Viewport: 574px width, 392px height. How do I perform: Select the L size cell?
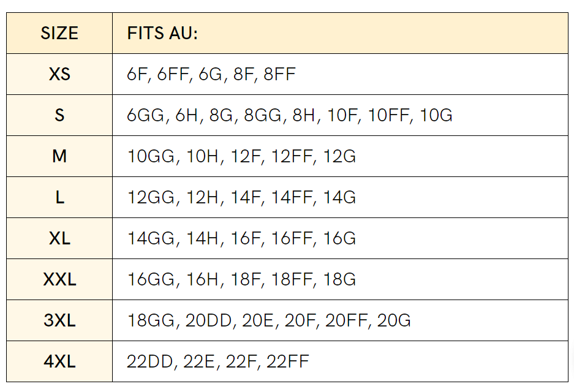59,197
